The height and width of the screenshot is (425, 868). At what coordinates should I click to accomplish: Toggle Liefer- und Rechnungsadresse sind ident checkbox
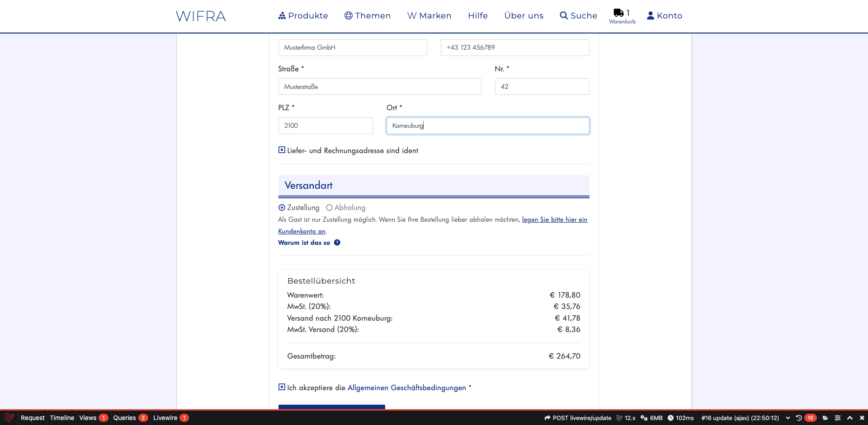pos(282,150)
